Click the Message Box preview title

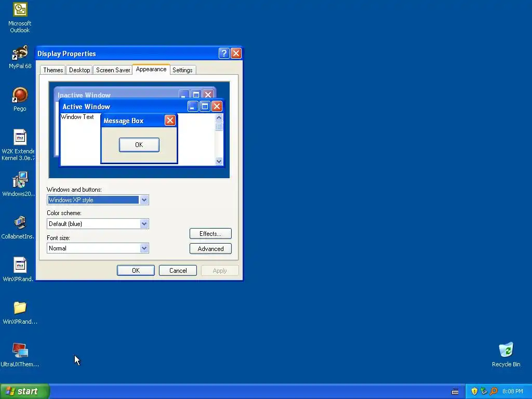124,121
